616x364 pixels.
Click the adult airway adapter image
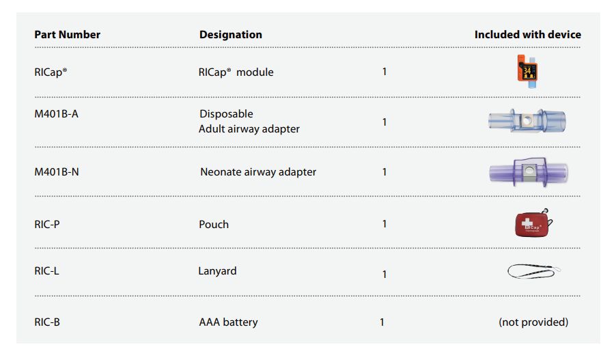[x=527, y=122]
